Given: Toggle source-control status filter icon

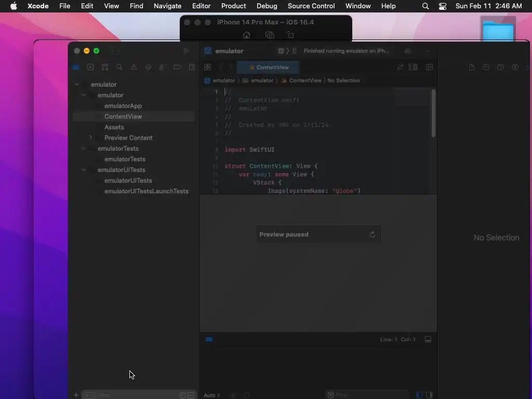Looking at the screenshot, I should tap(191, 395).
